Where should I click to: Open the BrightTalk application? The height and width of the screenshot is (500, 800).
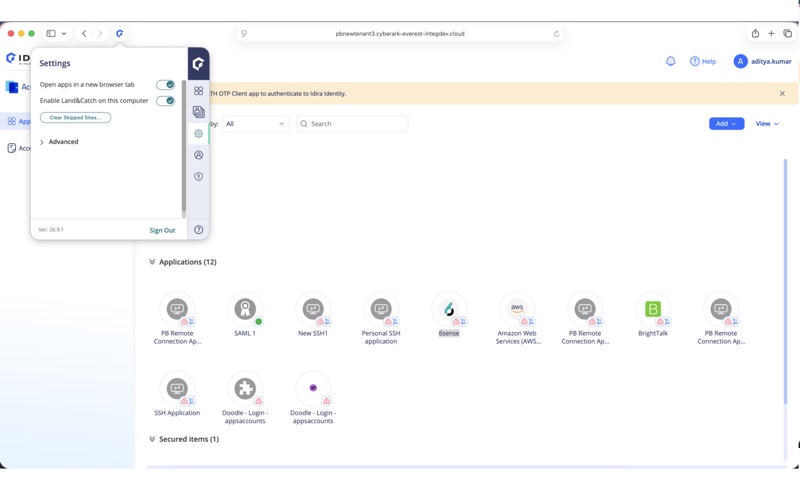coord(653,309)
